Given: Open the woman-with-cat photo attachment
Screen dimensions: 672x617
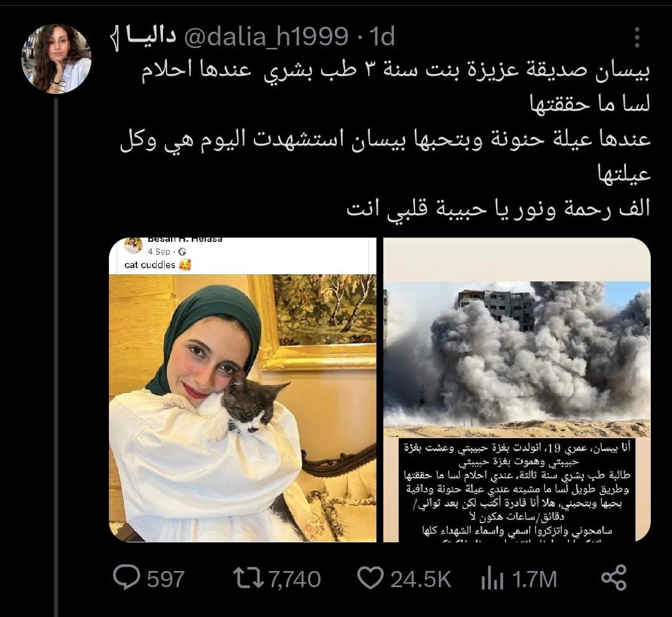Looking at the screenshot, I should pos(243,389).
